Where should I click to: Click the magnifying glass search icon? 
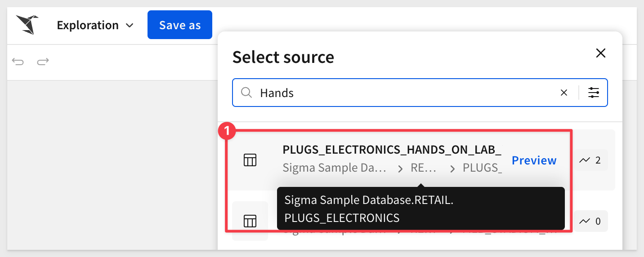pos(246,93)
